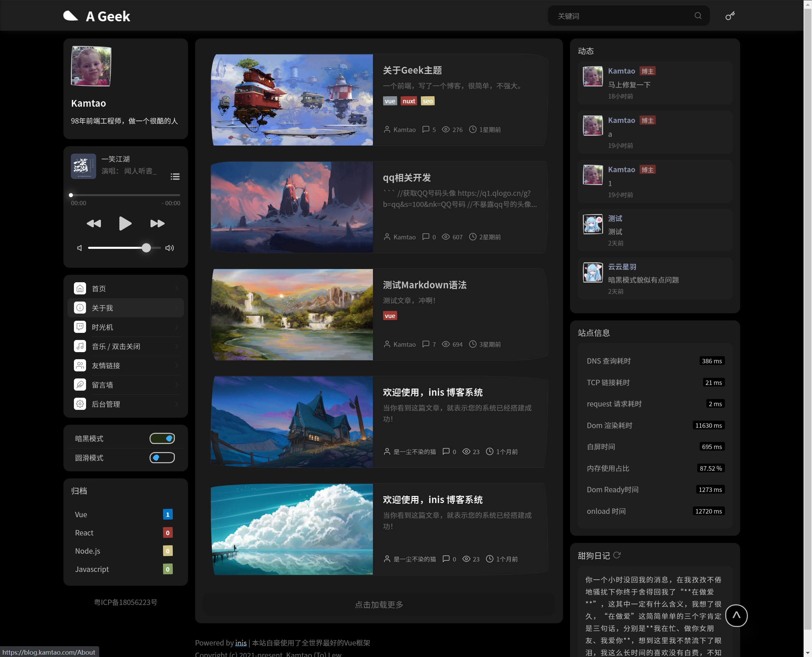
Task: Click author icon on 关于Geek主题 post
Action: 387,129
